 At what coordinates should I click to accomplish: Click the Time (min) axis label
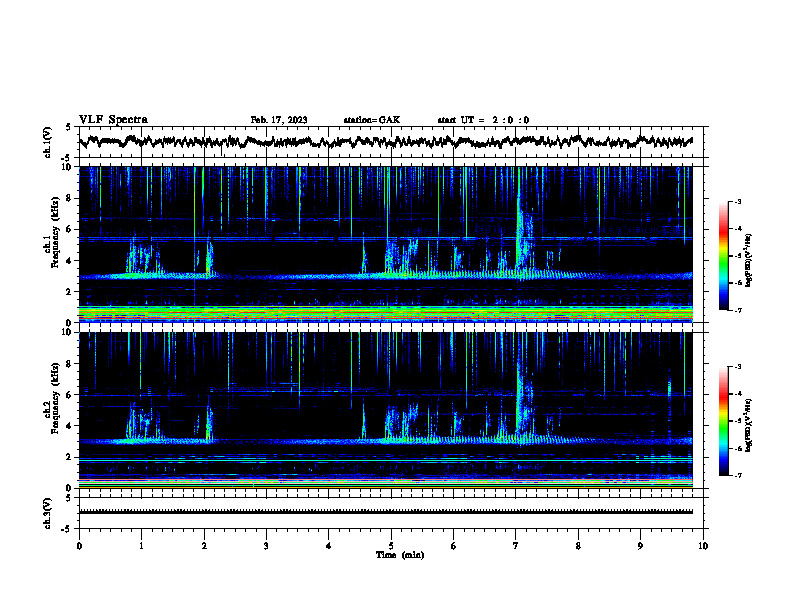[400, 555]
